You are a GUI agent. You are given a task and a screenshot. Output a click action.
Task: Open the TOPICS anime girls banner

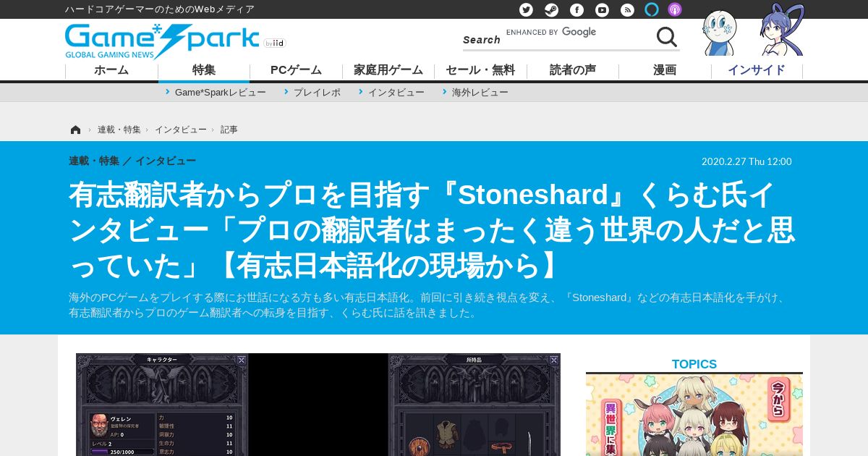[694, 415]
